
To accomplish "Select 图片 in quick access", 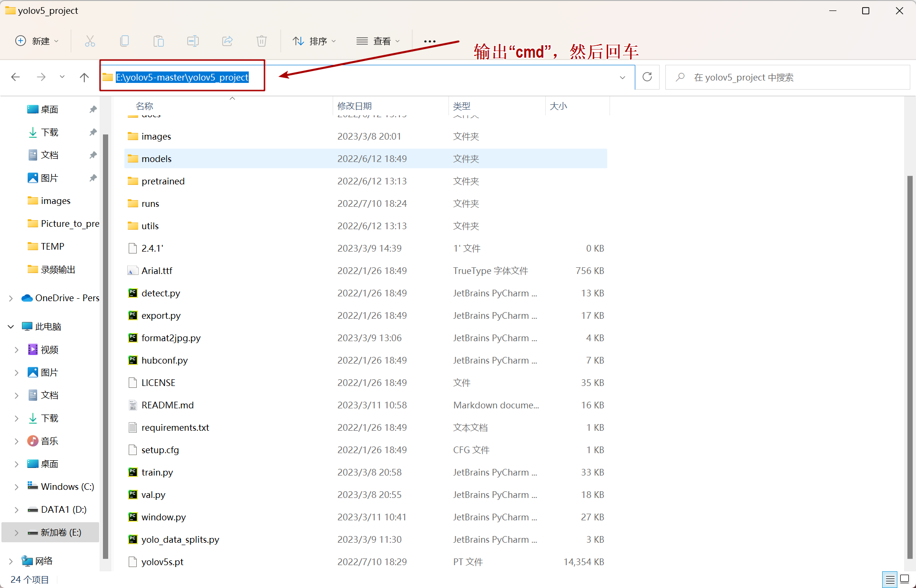I will (x=50, y=178).
